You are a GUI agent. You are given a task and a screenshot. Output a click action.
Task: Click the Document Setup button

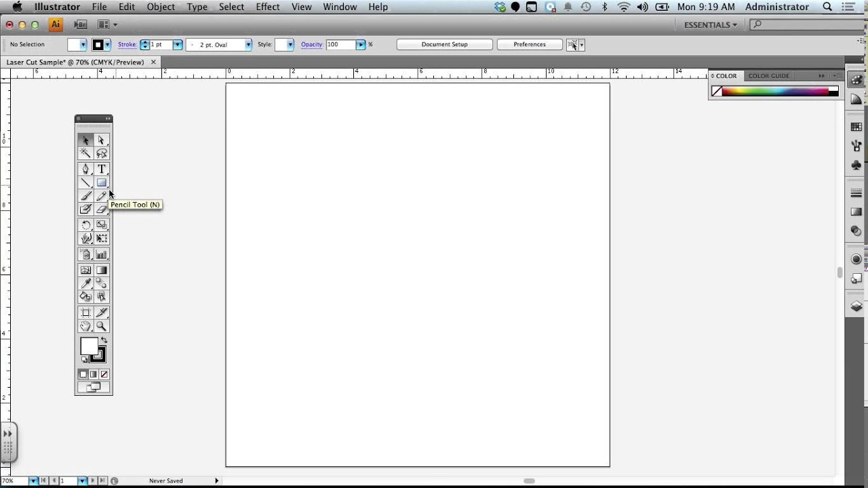click(x=444, y=45)
